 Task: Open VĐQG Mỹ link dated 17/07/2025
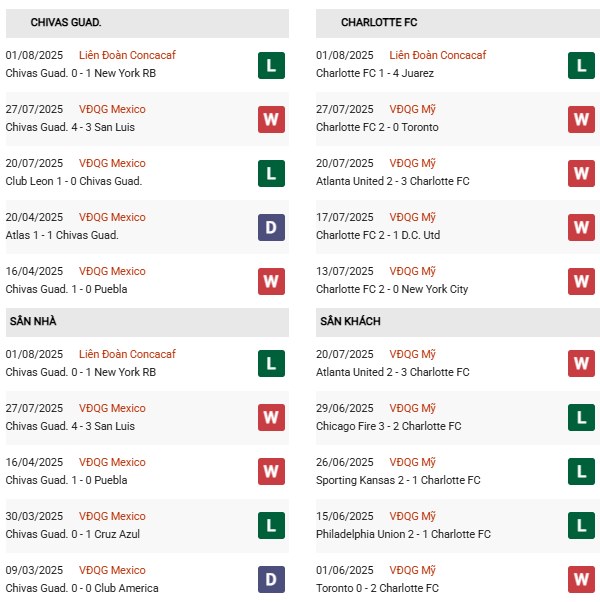(413, 217)
